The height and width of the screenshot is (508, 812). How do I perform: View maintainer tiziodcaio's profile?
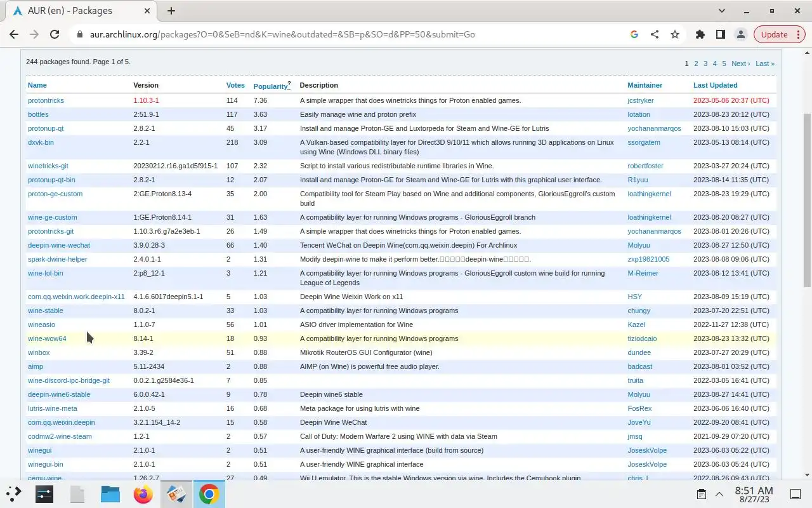[x=642, y=338]
